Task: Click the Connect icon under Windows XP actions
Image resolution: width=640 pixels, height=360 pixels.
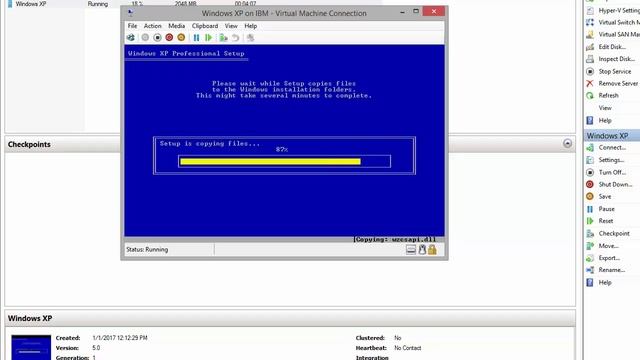Action: [590, 148]
